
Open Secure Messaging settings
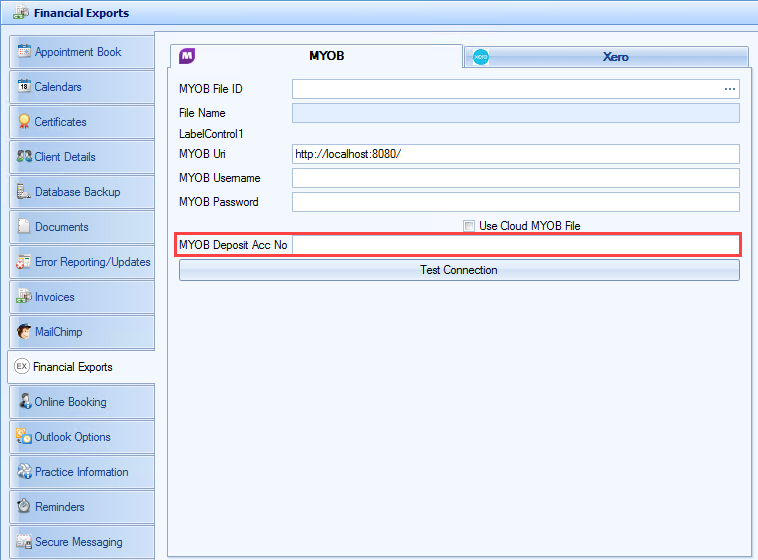(82, 542)
